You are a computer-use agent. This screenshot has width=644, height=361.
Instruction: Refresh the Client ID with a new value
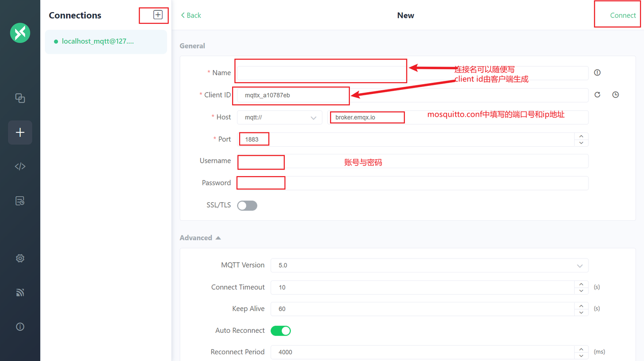(597, 94)
